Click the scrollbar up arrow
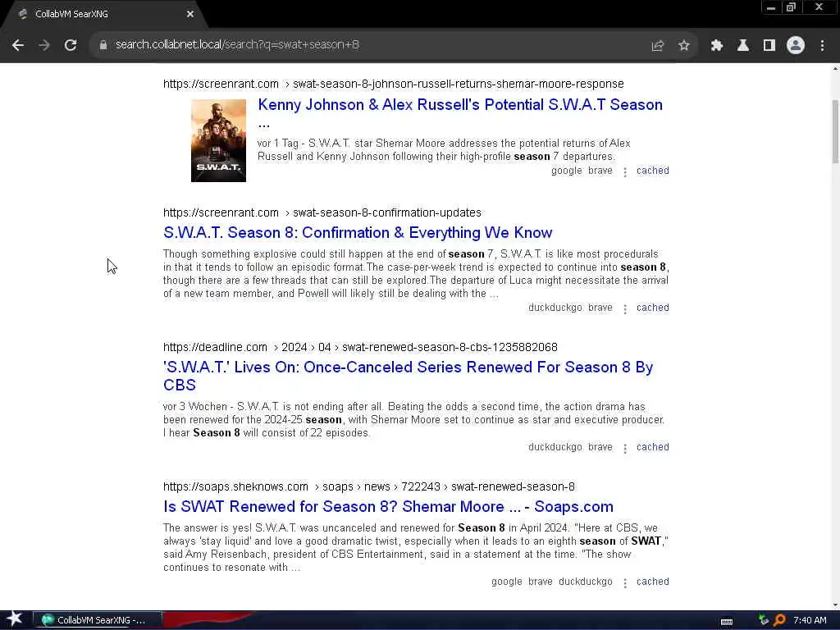 tap(835, 68)
